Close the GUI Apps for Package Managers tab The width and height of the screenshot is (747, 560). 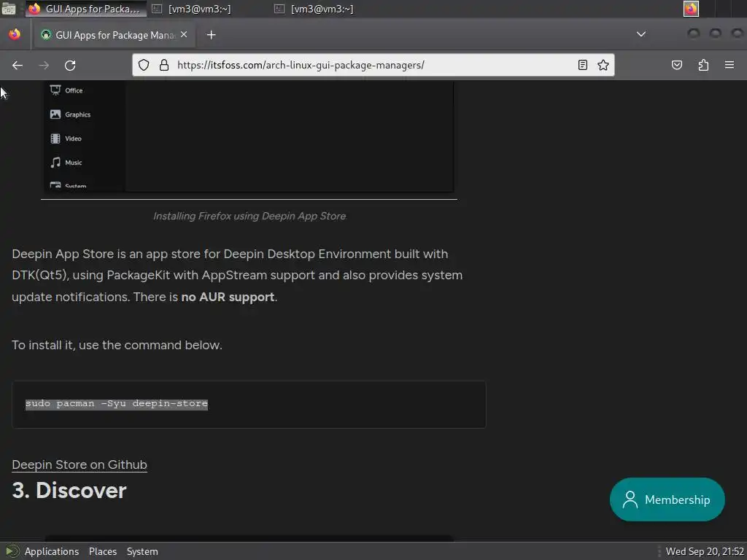click(x=184, y=34)
